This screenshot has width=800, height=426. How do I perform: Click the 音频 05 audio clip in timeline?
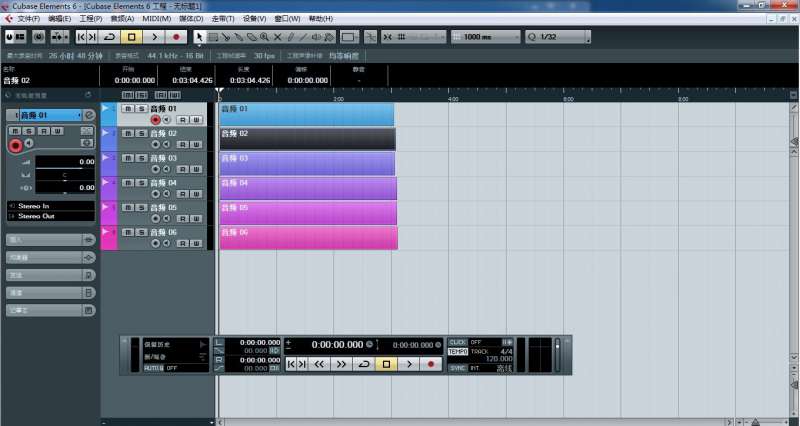[308, 213]
